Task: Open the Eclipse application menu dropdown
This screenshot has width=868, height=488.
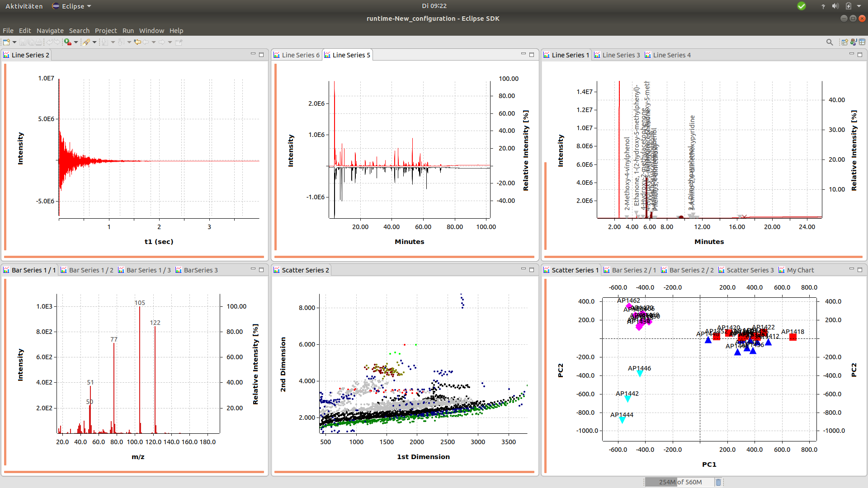Action: pyautogui.click(x=72, y=6)
